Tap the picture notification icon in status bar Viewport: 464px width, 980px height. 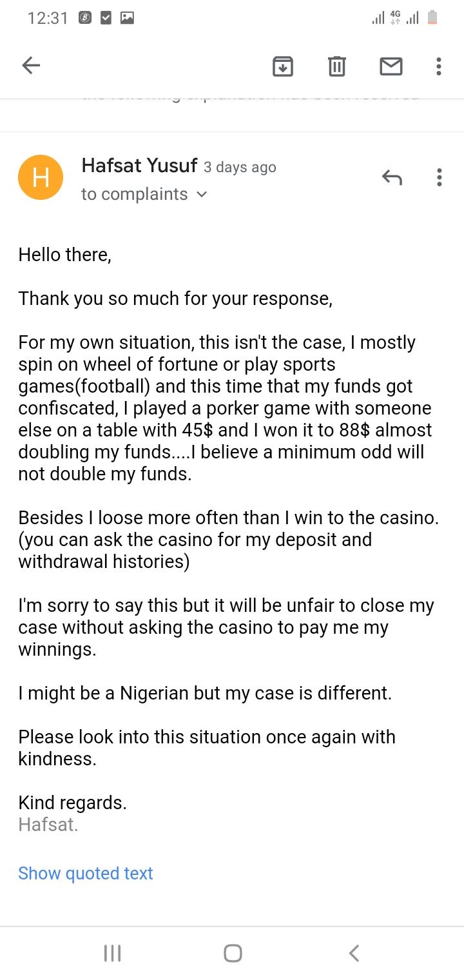(x=127, y=19)
